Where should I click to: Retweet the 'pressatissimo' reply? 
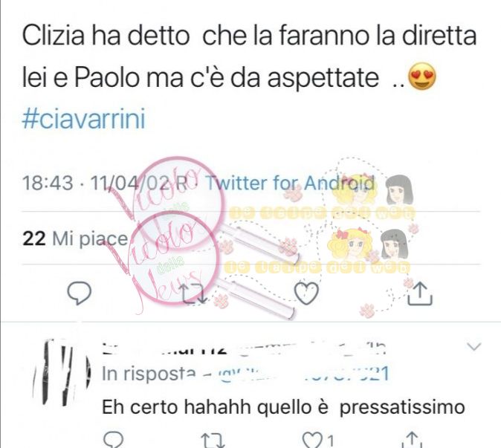(x=213, y=441)
